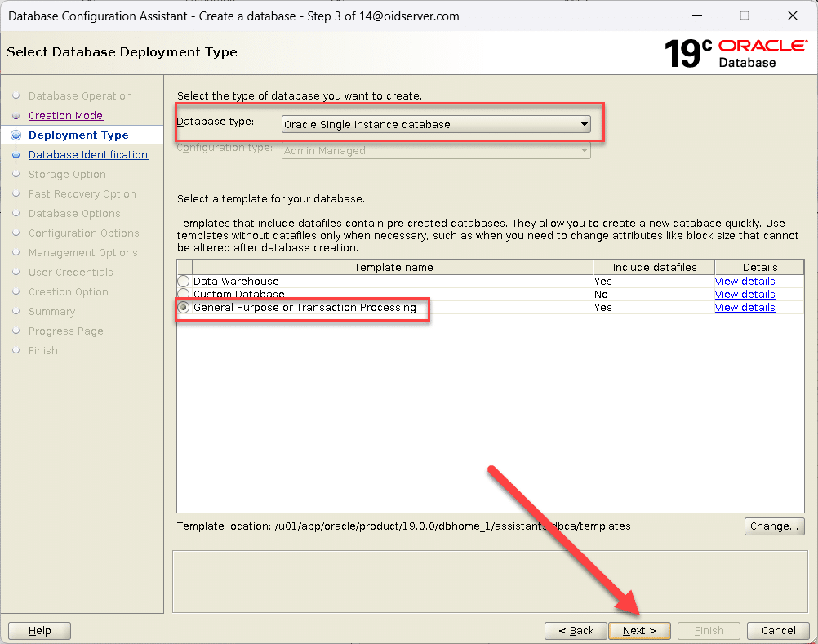The image size is (818, 644).
Task: Click the Include datafiles column header
Action: point(653,268)
